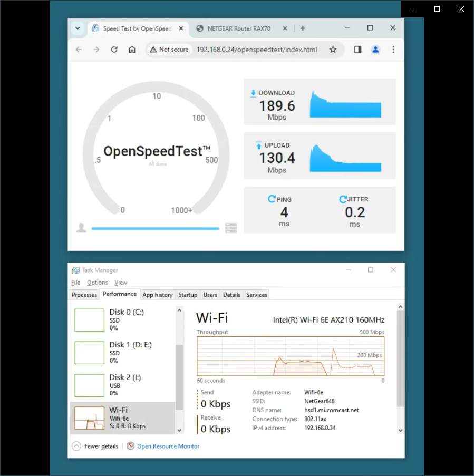The image size is (474, 476).
Task: Open the Services tab
Action: (x=257, y=295)
